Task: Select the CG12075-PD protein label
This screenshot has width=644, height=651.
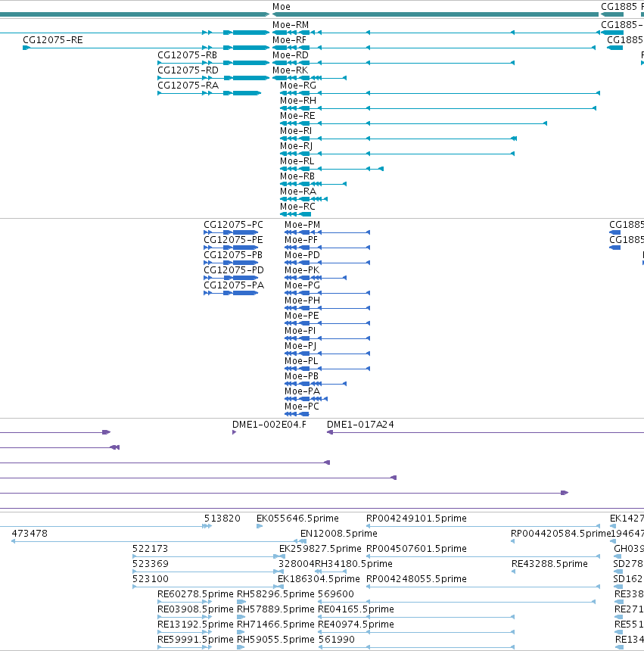Action: [x=234, y=270]
